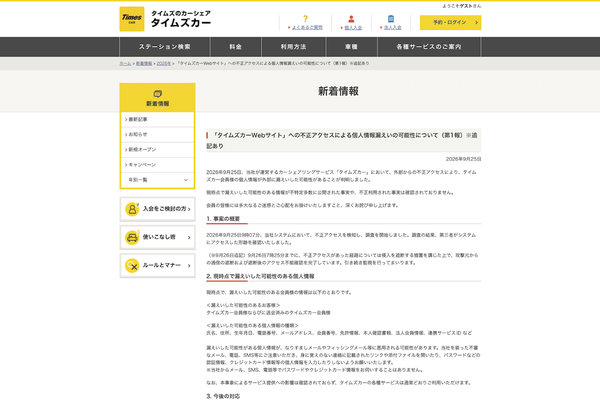Click the 新着情報 sidebar header
Screen dimensions: 600x400
157,98
